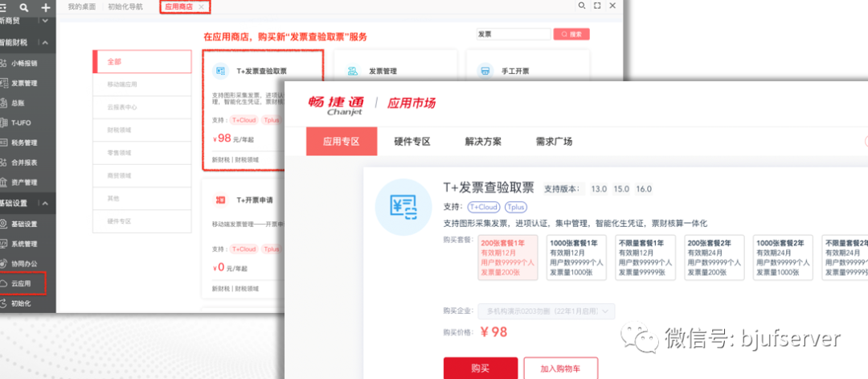Image resolution: width=868 pixels, height=379 pixels.
Task: Click the 手工开票 card title
Action: coord(515,72)
